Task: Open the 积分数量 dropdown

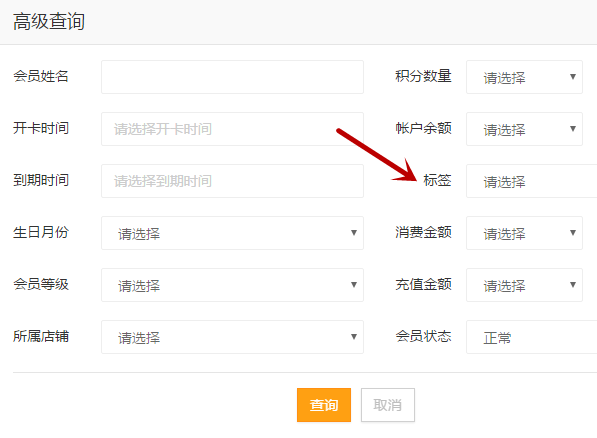Action: pos(524,77)
